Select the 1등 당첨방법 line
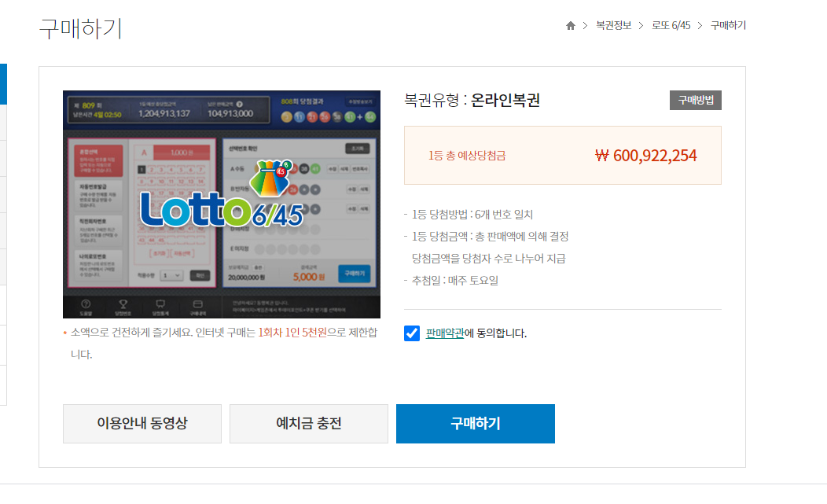Viewport: 827px width, 504px height. coord(472,215)
